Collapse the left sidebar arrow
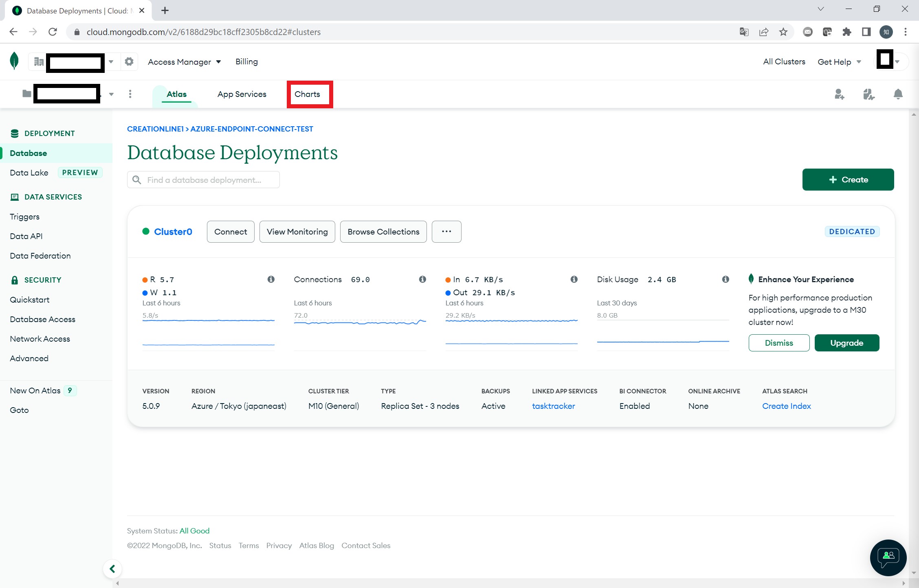Viewport: 919px width, 588px height. [112, 569]
